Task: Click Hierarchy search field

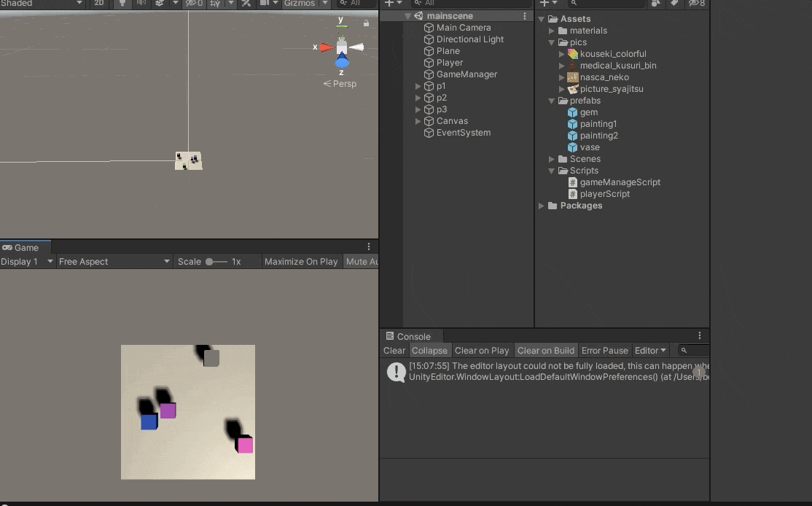Action: click(472, 3)
